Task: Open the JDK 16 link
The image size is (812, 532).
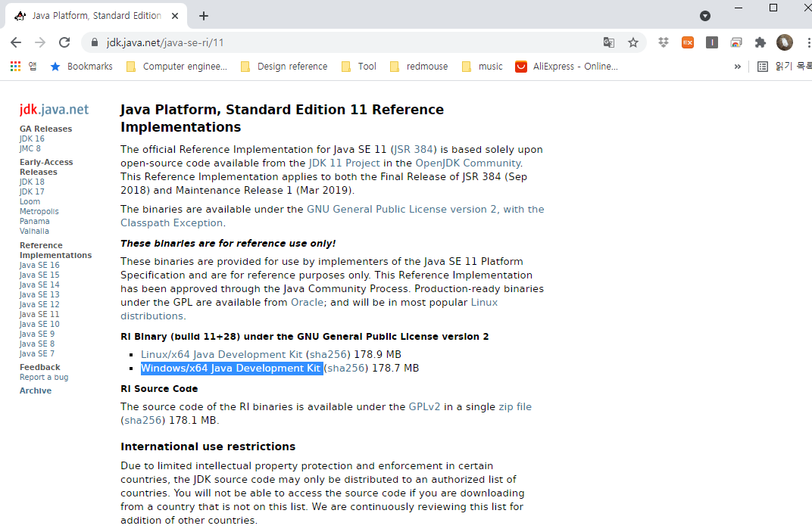Action: 32,138
